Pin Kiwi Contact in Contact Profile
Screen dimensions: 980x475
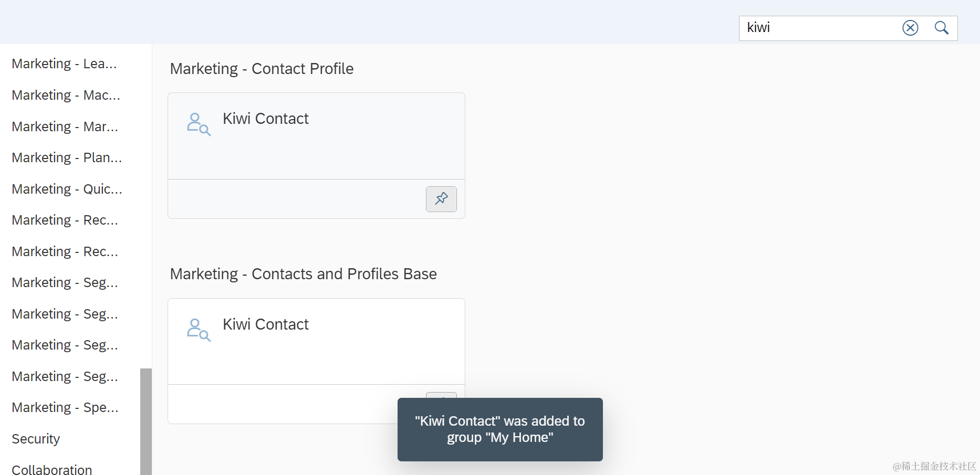coord(441,199)
